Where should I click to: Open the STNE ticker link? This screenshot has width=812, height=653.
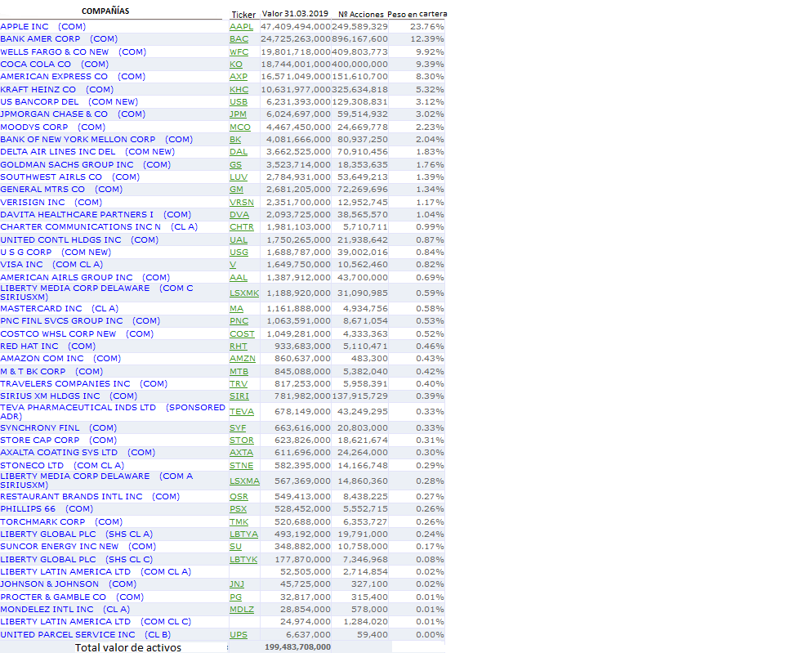[241, 465]
